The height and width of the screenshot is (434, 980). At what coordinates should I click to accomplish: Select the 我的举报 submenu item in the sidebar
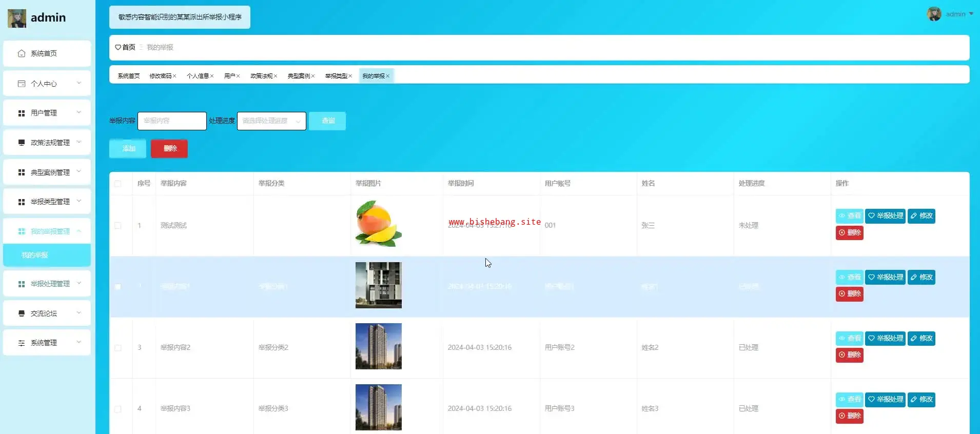click(x=47, y=255)
